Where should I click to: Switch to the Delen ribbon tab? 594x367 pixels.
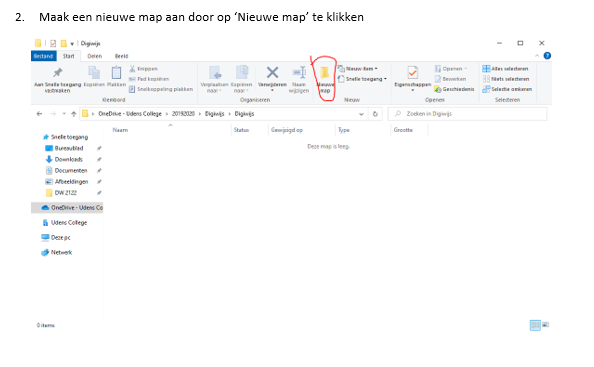tap(95, 56)
